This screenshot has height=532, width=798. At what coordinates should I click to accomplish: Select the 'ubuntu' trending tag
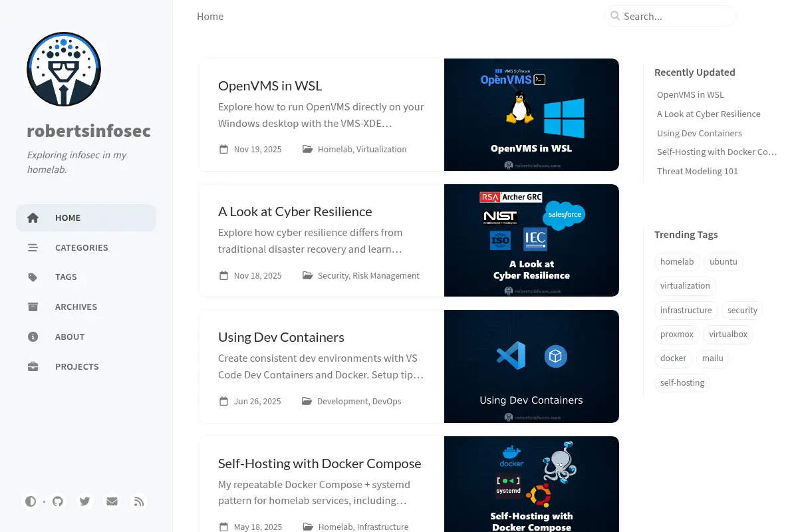(724, 261)
